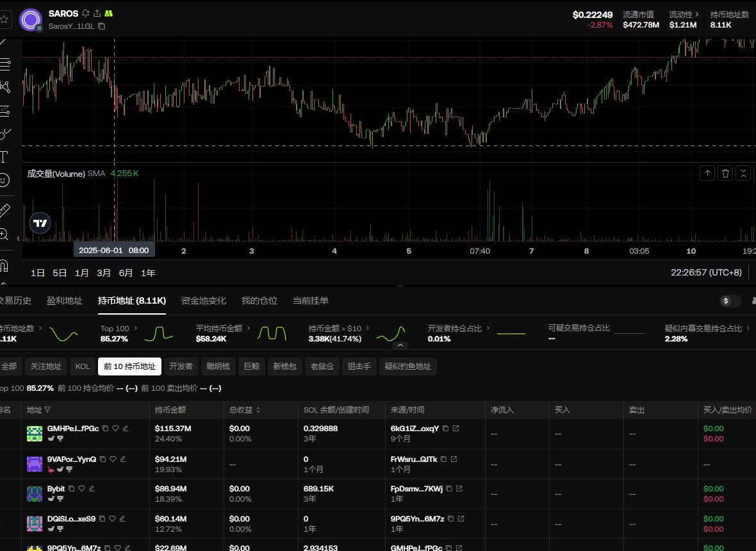Expand 平均持币金额 statistic details
The height and width of the screenshot is (551, 756).
point(249,328)
